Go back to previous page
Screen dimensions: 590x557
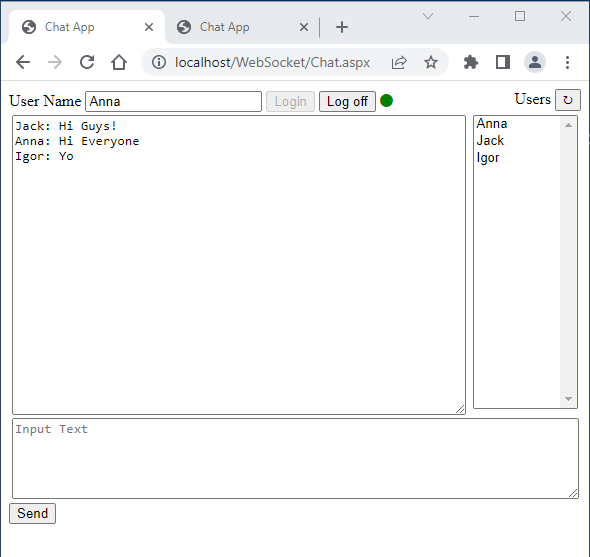pyautogui.click(x=23, y=62)
